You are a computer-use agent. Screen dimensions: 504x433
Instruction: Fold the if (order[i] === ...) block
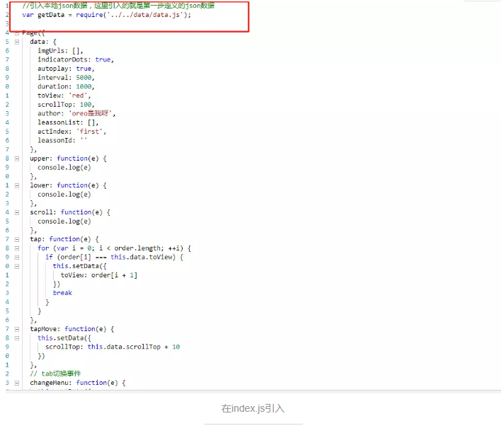[x=16, y=257]
